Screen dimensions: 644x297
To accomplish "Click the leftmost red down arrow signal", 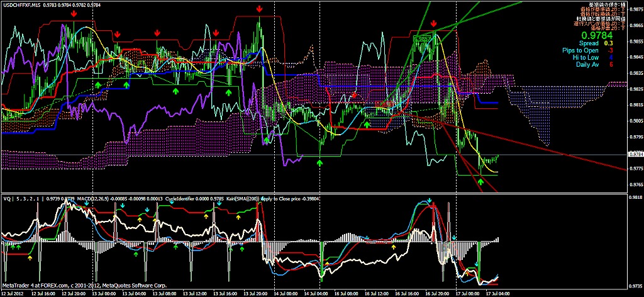I will coord(75,13).
